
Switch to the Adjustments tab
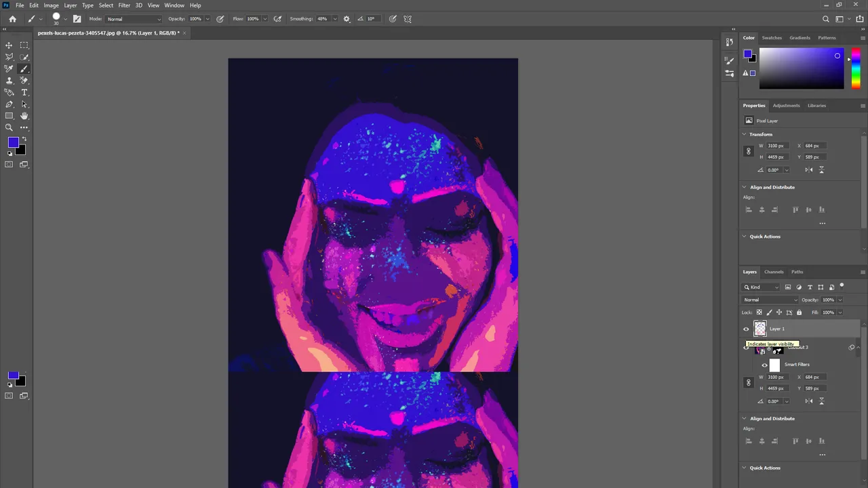[x=787, y=106]
